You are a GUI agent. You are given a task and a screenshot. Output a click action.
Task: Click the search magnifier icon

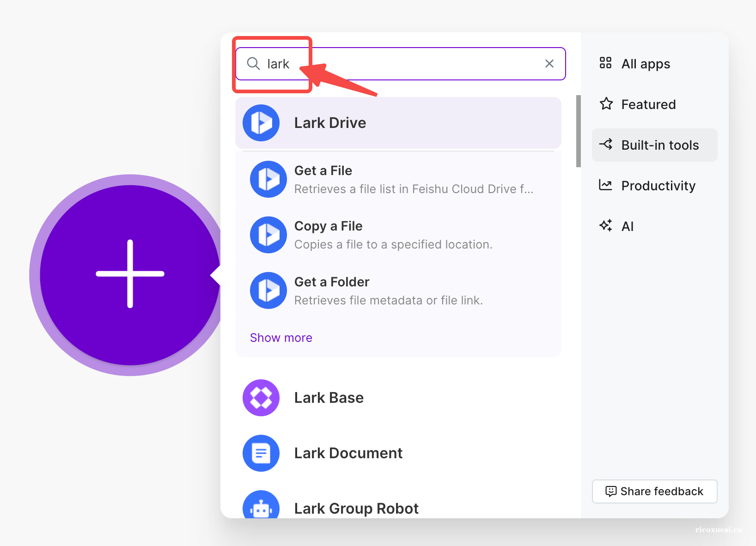[253, 63]
